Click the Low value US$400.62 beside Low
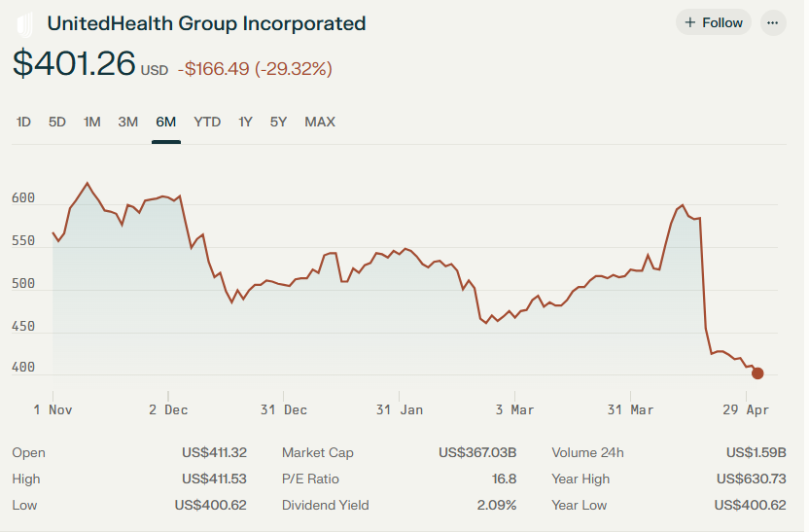This screenshot has height=532, width=809. (x=210, y=505)
